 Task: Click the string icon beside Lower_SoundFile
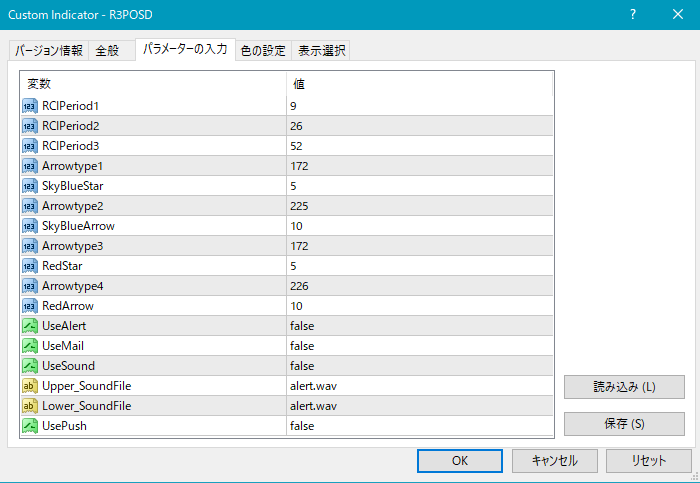pos(29,406)
